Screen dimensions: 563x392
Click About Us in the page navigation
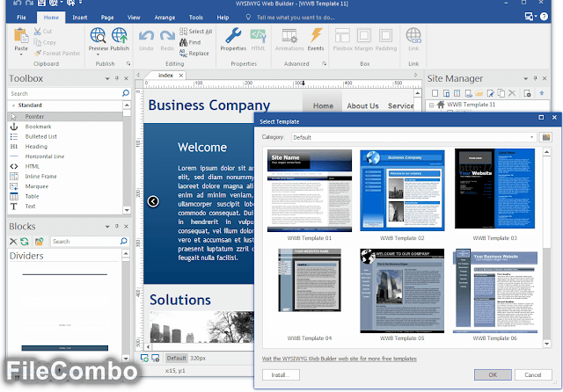(x=362, y=106)
